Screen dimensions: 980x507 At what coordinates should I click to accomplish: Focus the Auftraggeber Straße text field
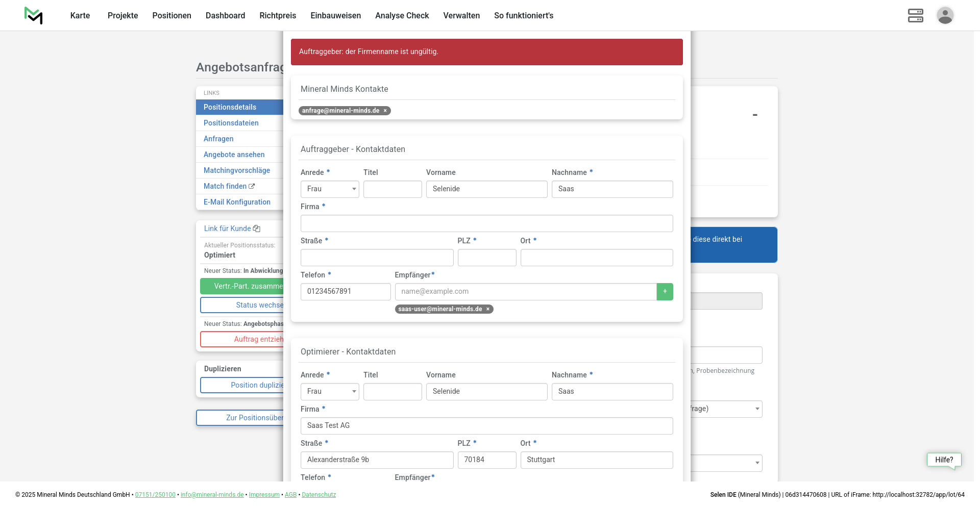coord(377,258)
